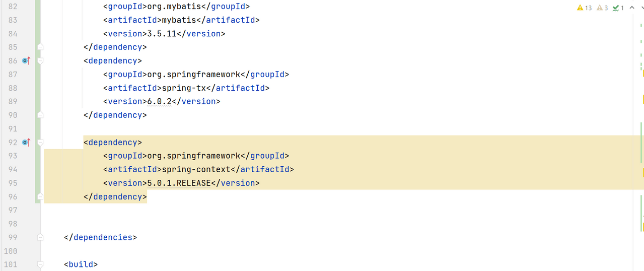
Task: Click the gutter marker on line 86
Action: click(x=27, y=60)
